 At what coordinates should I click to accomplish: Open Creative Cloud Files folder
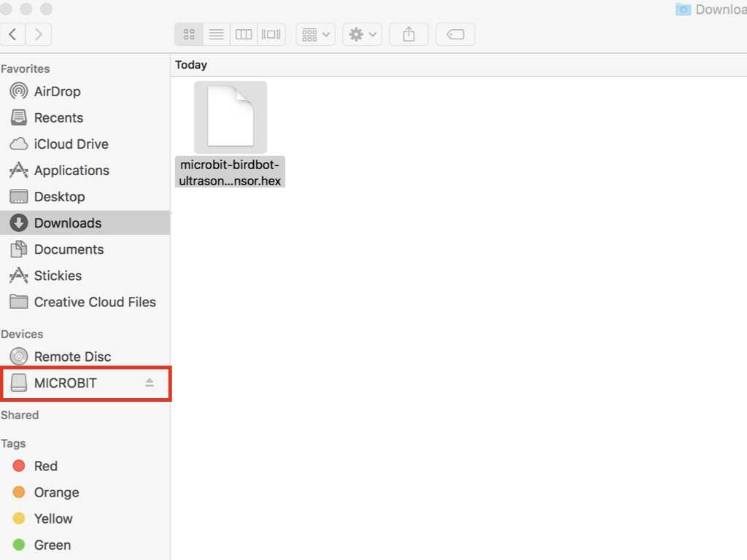[85, 302]
